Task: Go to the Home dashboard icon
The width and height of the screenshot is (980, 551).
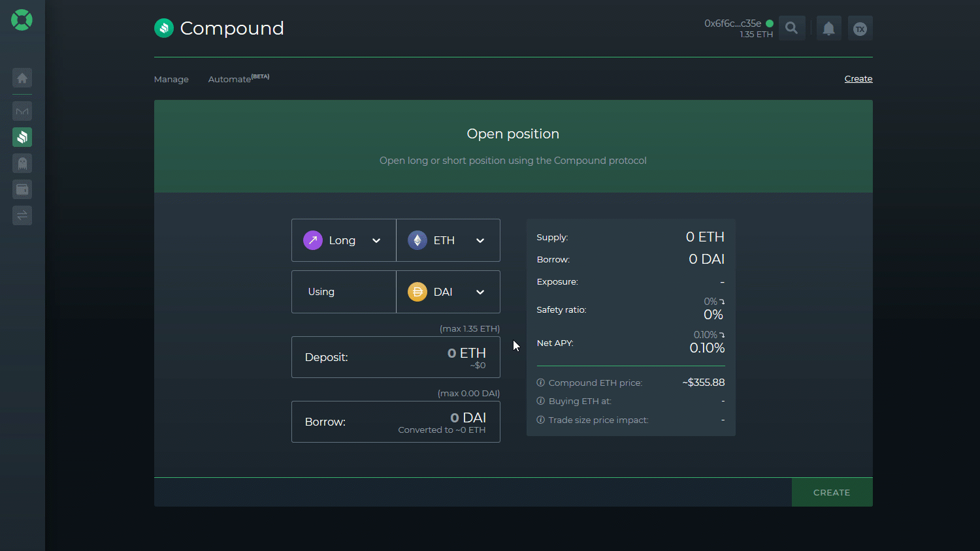Action: click(22, 78)
